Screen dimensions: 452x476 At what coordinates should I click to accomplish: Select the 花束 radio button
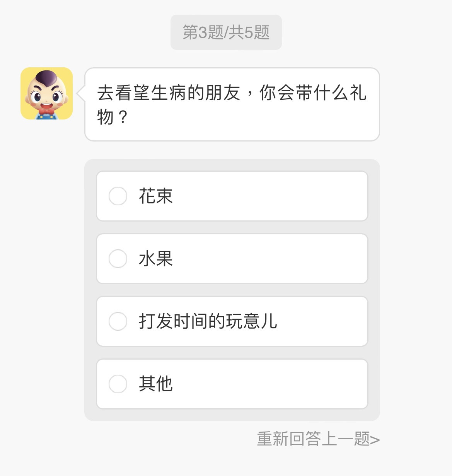[x=118, y=196]
